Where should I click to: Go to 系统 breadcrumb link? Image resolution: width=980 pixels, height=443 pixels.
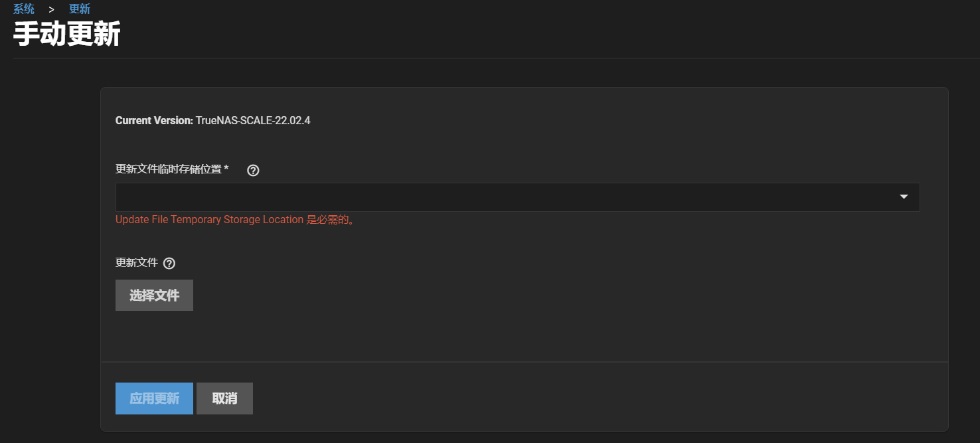point(24,9)
